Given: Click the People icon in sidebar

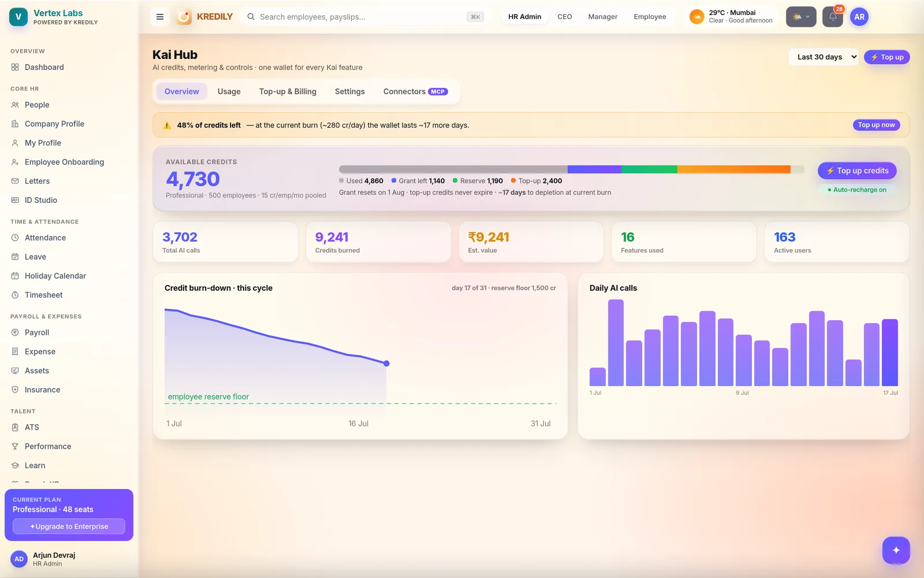Looking at the screenshot, I should [15, 105].
